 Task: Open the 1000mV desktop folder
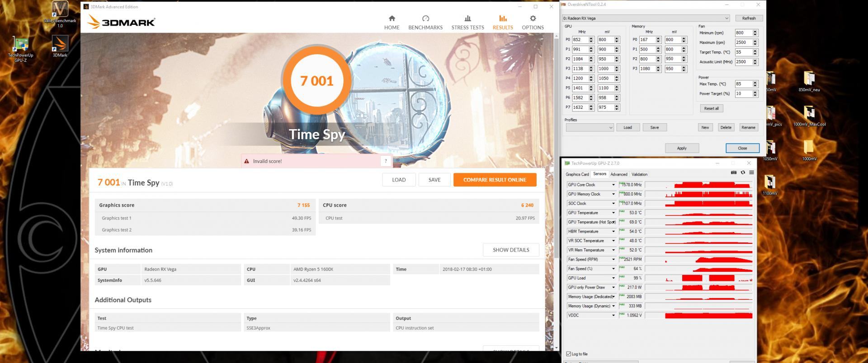tap(809, 150)
